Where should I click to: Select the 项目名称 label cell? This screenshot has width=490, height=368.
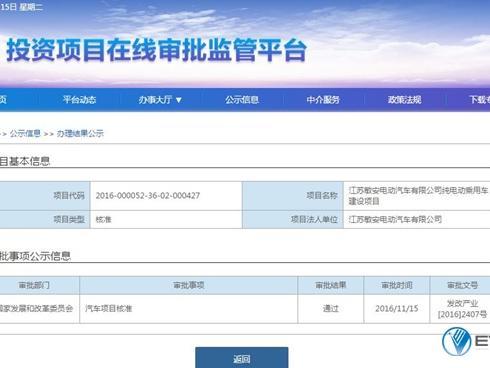[x=293, y=196]
